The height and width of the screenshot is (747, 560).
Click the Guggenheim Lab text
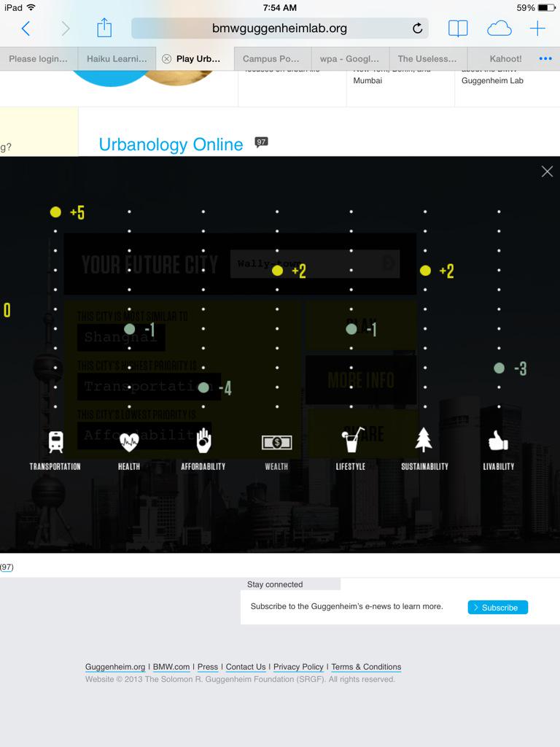point(492,80)
